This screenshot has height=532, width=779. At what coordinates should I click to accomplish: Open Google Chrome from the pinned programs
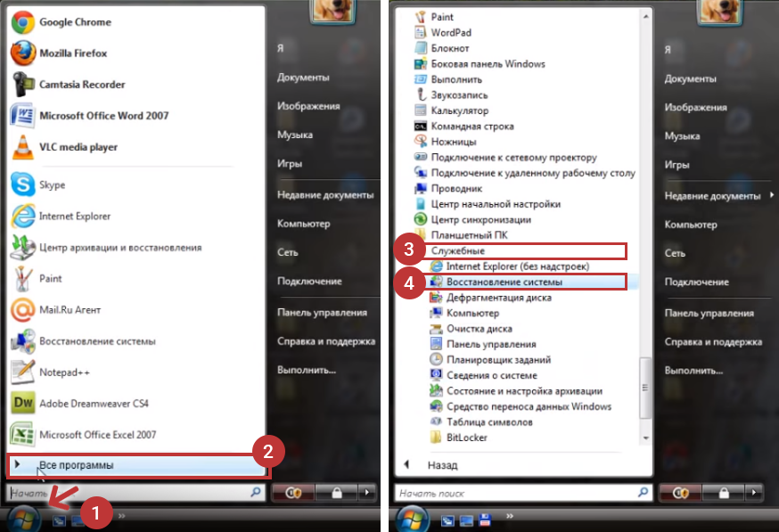pos(61,22)
